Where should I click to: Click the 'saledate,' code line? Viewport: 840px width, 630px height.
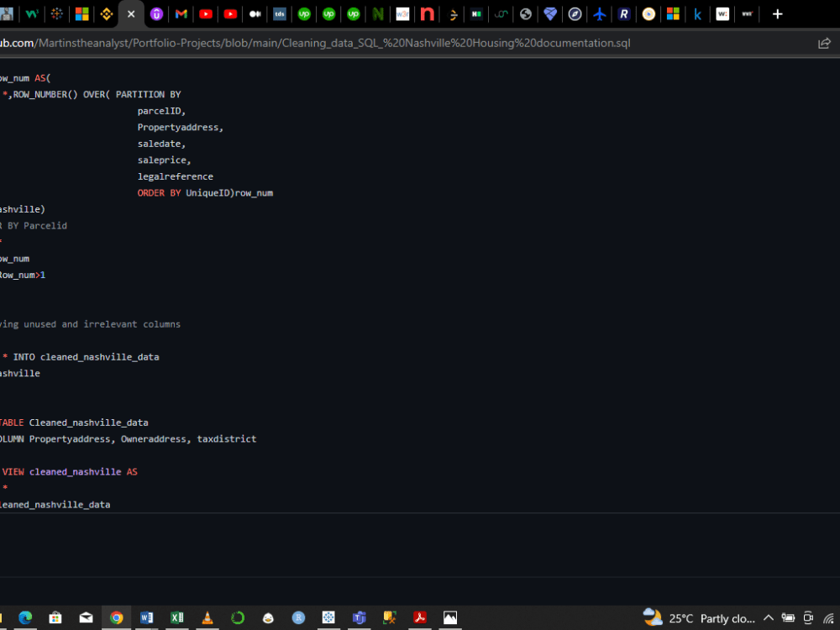[x=161, y=144]
